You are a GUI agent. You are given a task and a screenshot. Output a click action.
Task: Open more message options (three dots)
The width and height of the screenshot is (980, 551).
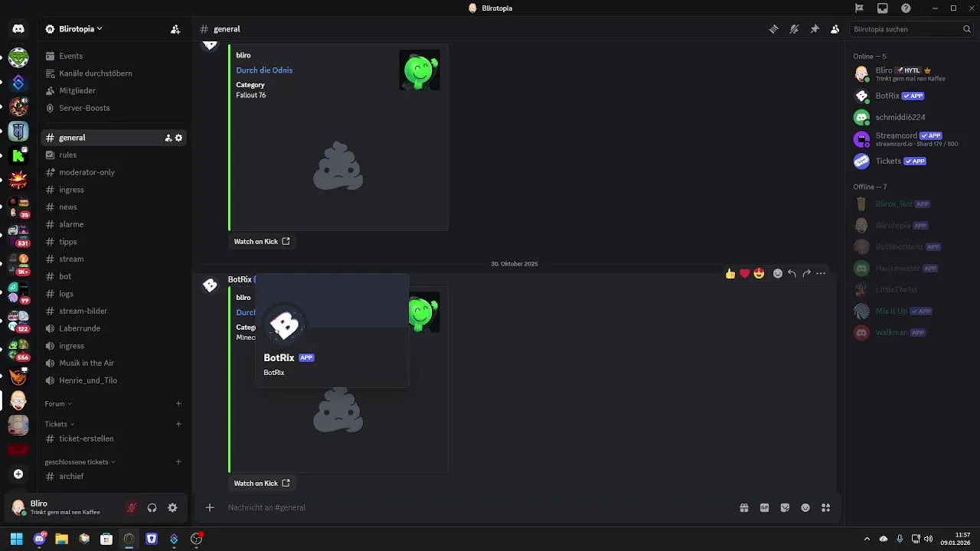pos(821,273)
